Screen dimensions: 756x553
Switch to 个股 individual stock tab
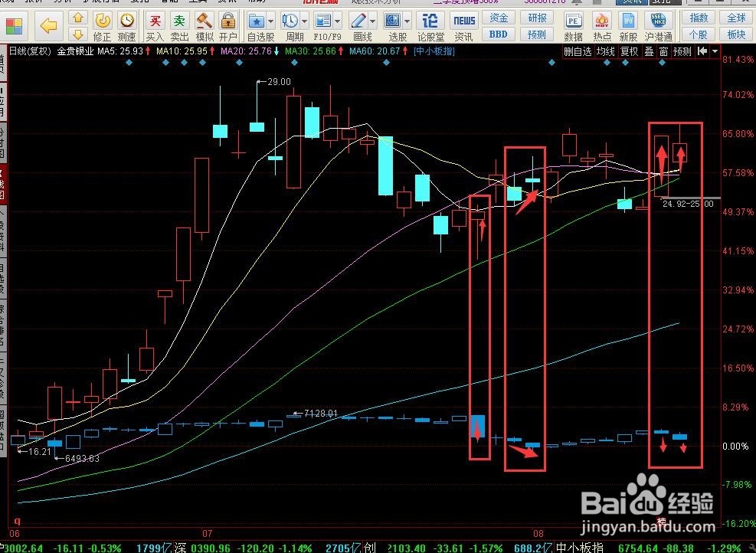pos(699,34)
